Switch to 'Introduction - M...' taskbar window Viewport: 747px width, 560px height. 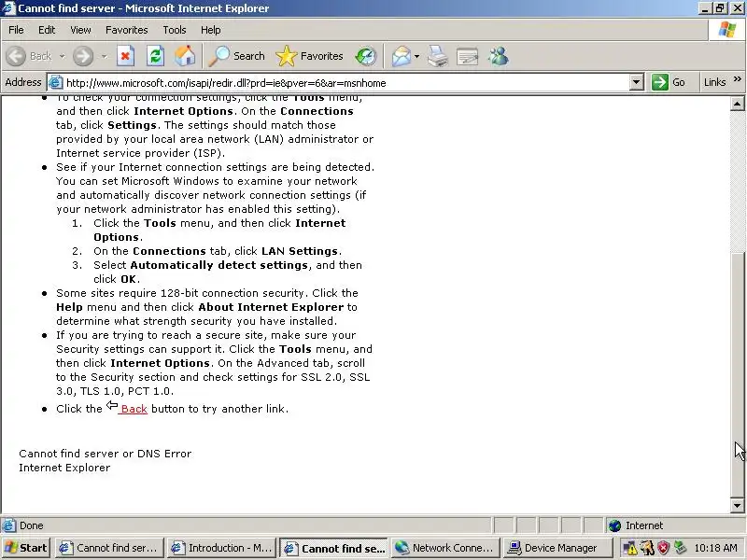pyautogui.click(x=221, y=548)
